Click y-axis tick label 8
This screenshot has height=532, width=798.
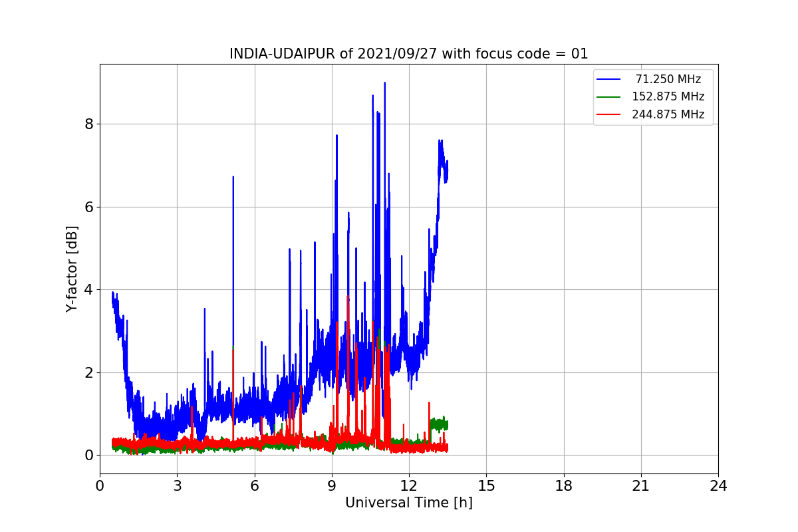tap(88, 124)
